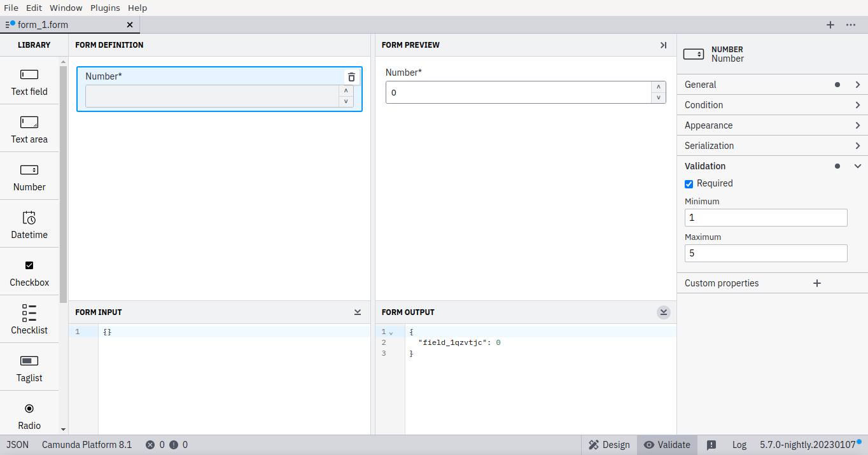
Task: Add a custom property with the plus button
Action: pyautogui.click(x=817, y=283)
